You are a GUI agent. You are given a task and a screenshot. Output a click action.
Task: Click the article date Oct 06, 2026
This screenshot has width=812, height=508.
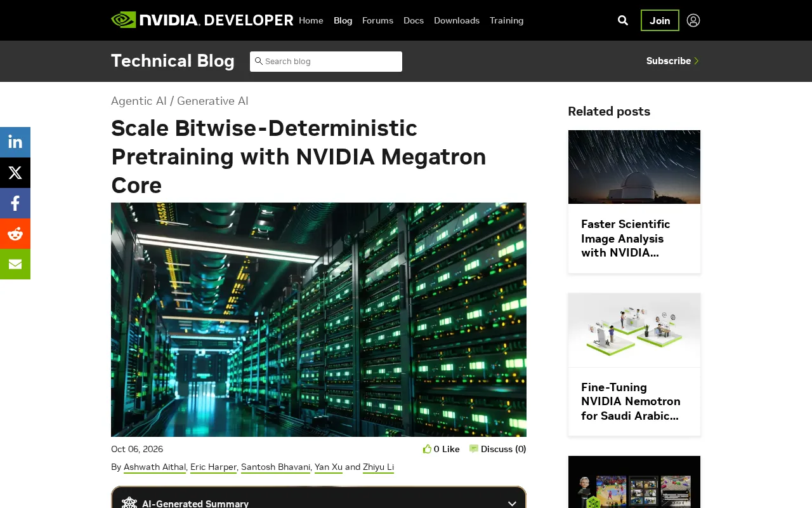[137, 449]
